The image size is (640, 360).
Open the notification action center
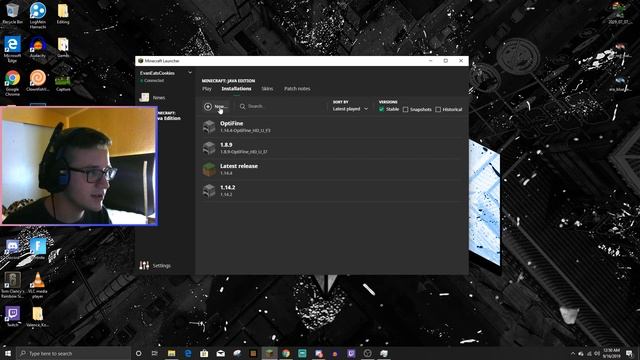pos(629,353)
